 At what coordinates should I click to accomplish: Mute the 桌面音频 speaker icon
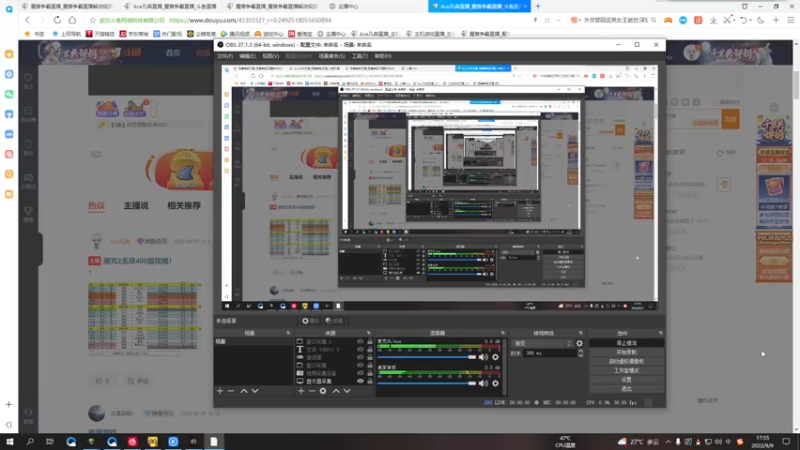[483, 383]
